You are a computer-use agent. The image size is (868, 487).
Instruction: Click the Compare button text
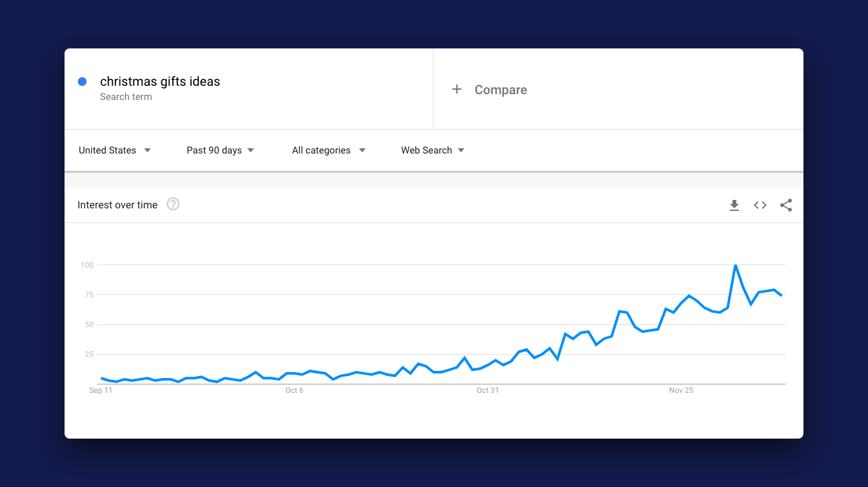pos(501,90)
